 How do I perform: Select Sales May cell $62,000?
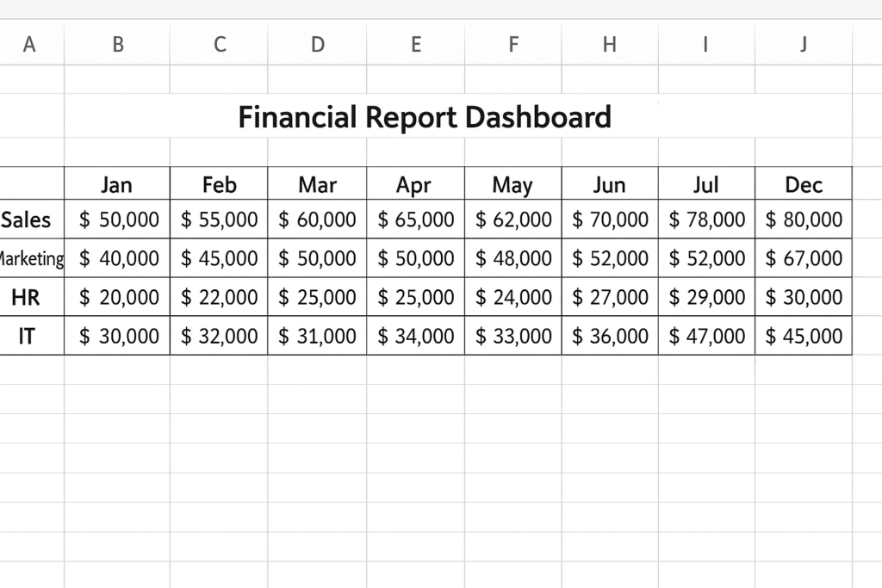[x=512, y=220]
